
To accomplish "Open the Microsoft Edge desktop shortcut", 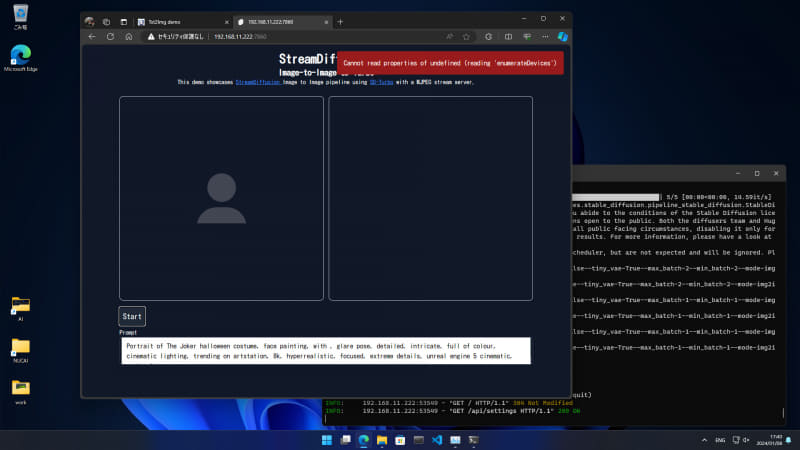I will (20, 58).
